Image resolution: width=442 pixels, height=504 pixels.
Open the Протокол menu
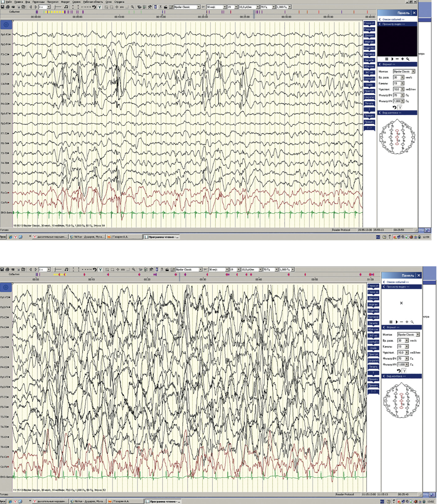coord(52,2)
